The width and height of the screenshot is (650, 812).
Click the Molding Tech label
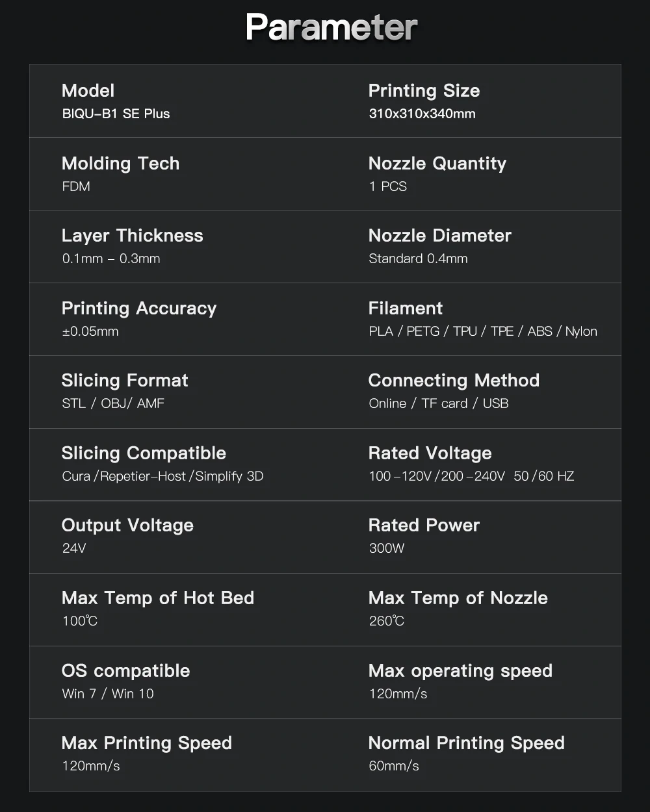120,164
